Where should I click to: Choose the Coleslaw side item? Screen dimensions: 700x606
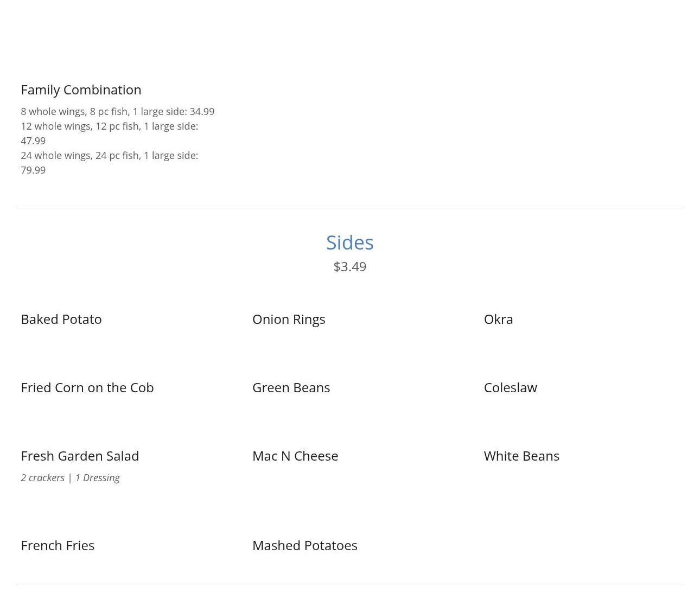[510, 387]
